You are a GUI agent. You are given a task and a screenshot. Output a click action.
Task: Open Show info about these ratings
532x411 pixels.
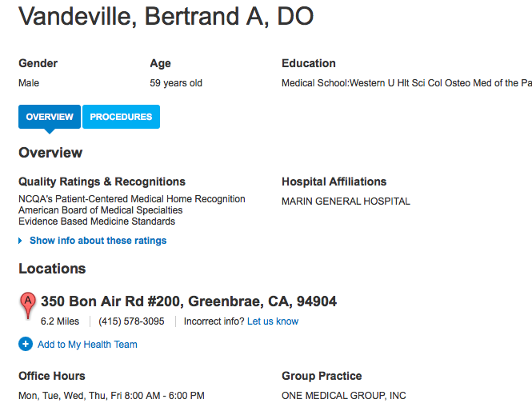[98, 241]
